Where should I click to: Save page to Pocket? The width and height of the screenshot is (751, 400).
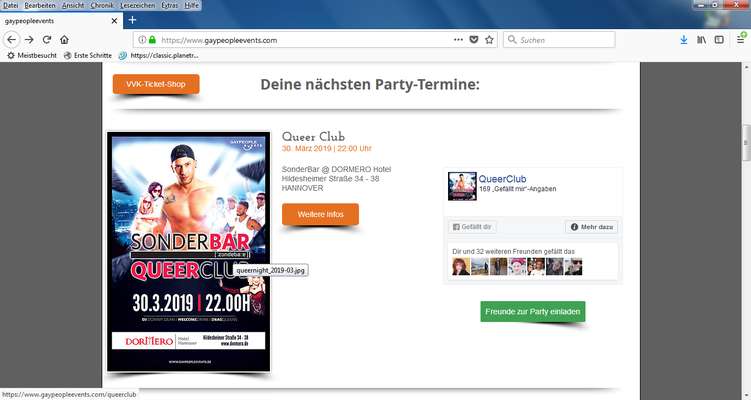[x=474, y=40]
